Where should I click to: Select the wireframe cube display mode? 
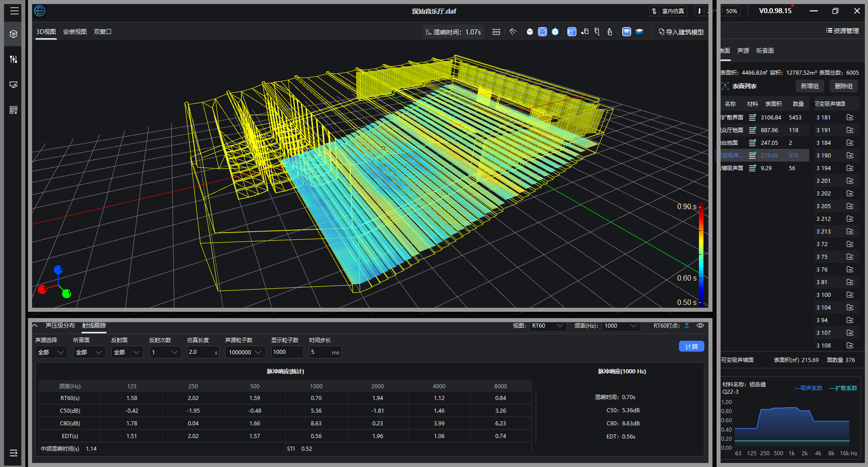[x=542, y=32]
